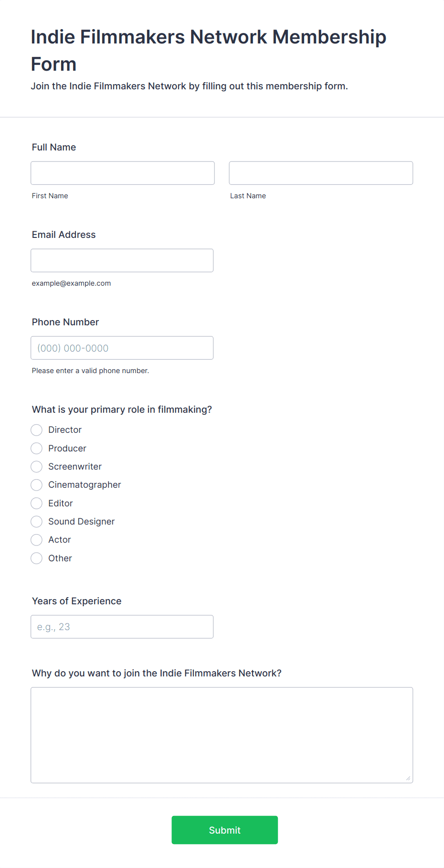Viewport: 444px width, 868px height.
Task: Click the Phone Number label
Action: coord(65,322)
